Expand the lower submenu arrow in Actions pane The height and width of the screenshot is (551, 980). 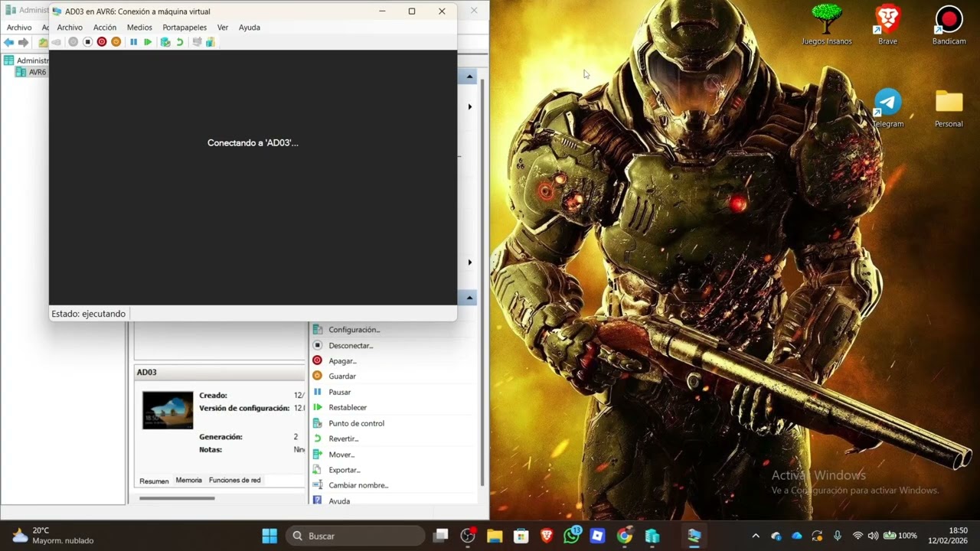(x=469, y=262)
